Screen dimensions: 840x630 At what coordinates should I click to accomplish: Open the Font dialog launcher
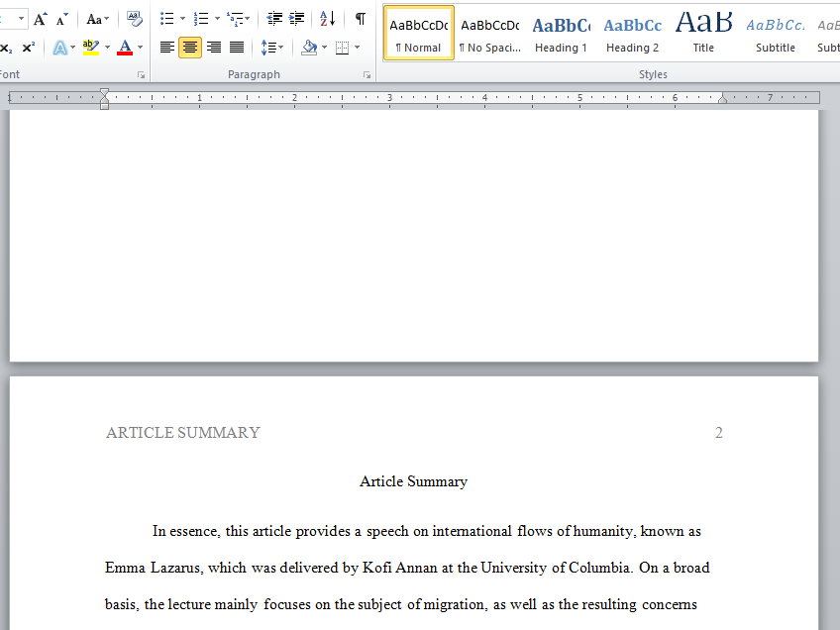pos(142,75)
